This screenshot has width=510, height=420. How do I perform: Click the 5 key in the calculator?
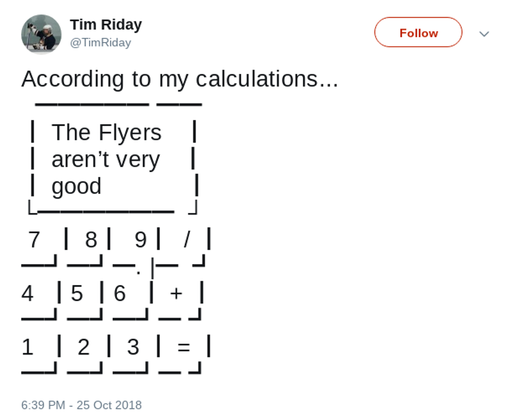click(x=77, y=294)
